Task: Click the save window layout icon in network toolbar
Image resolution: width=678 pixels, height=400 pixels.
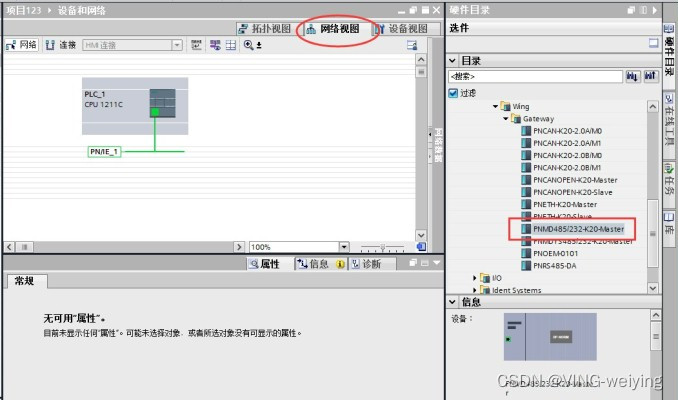Action: (x=412, y=45)
